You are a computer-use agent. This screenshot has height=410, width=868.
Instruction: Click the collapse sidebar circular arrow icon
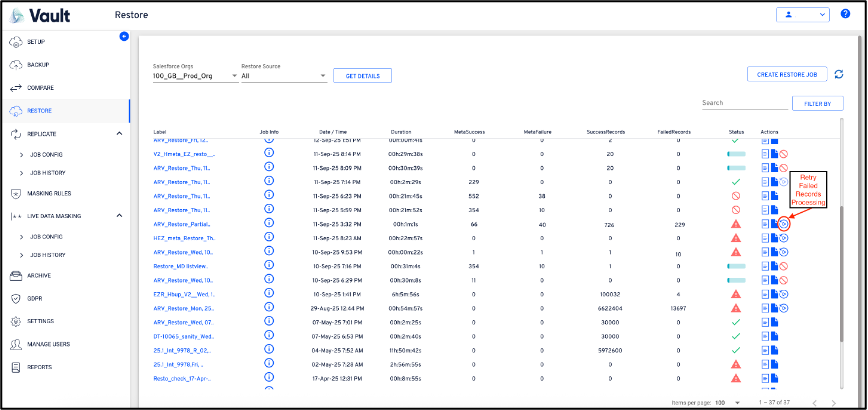click(124, 36)
